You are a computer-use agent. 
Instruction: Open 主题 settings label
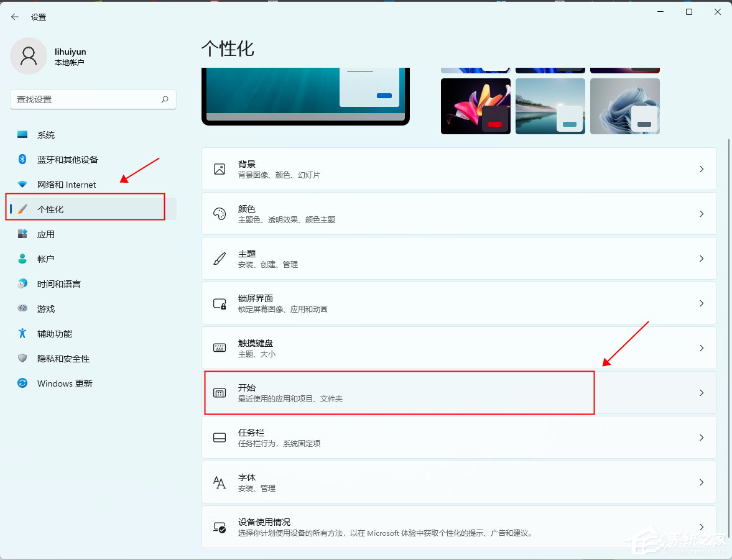tap(247, 254)
